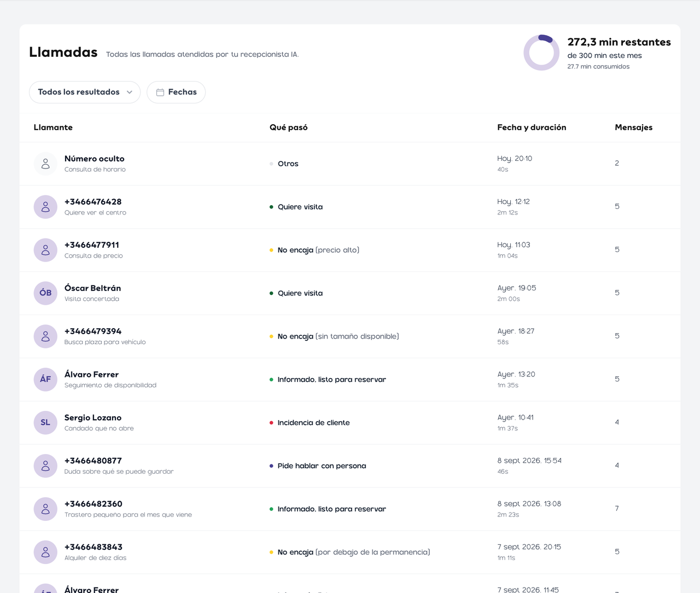700x593 pixels.
Task: Click the Número oculto caller avatar icon
Action: [x=45, y=164]
